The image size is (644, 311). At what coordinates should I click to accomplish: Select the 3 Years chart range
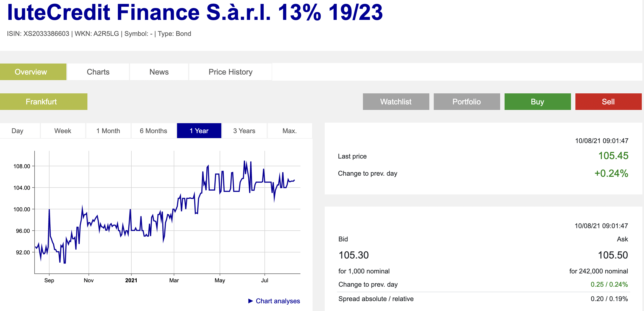point(244,131)
